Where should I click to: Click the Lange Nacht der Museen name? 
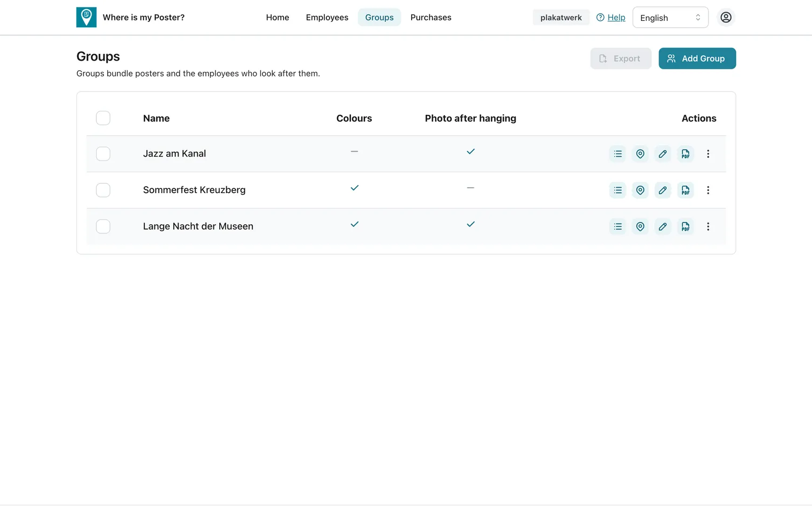point(198,226)
